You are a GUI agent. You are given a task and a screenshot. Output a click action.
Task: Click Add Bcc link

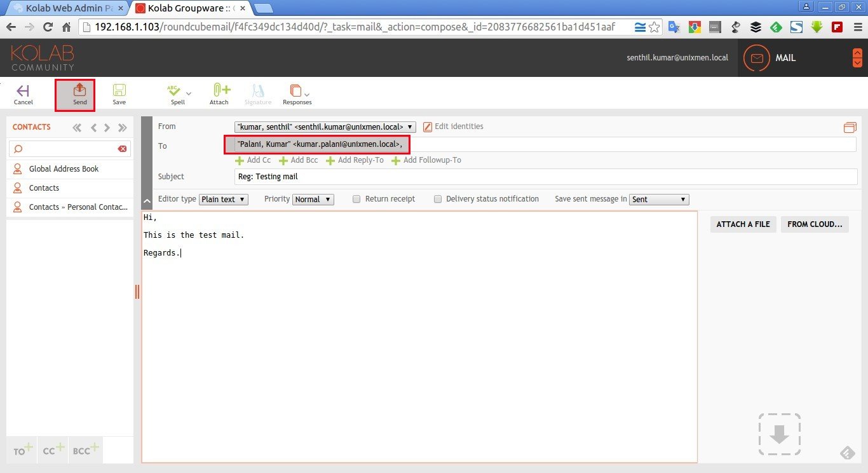(x=299, y=160)
